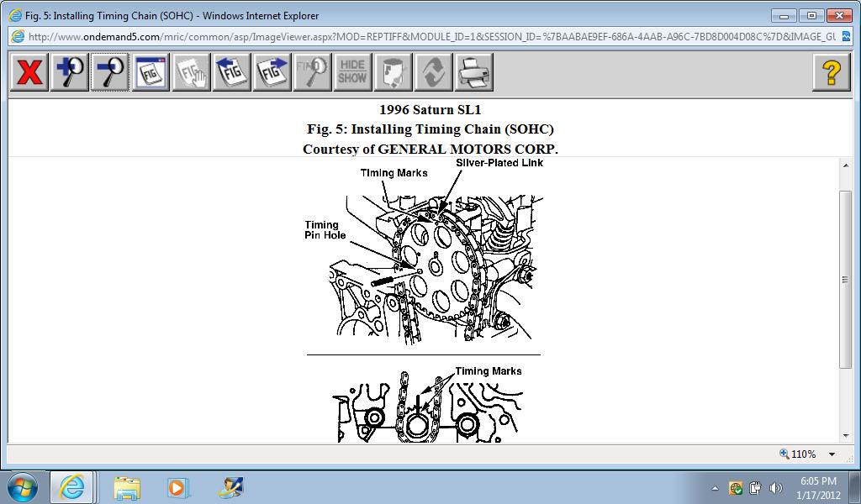The image size is (861, 504).
Task: Select the greyed FIG hand pan icon
Action: tap(191, 72)
